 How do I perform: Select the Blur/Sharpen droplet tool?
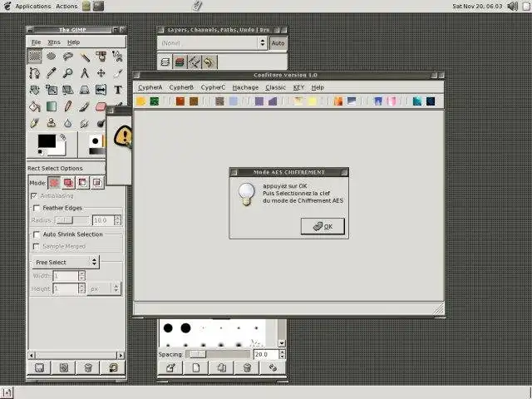[67, 123]
